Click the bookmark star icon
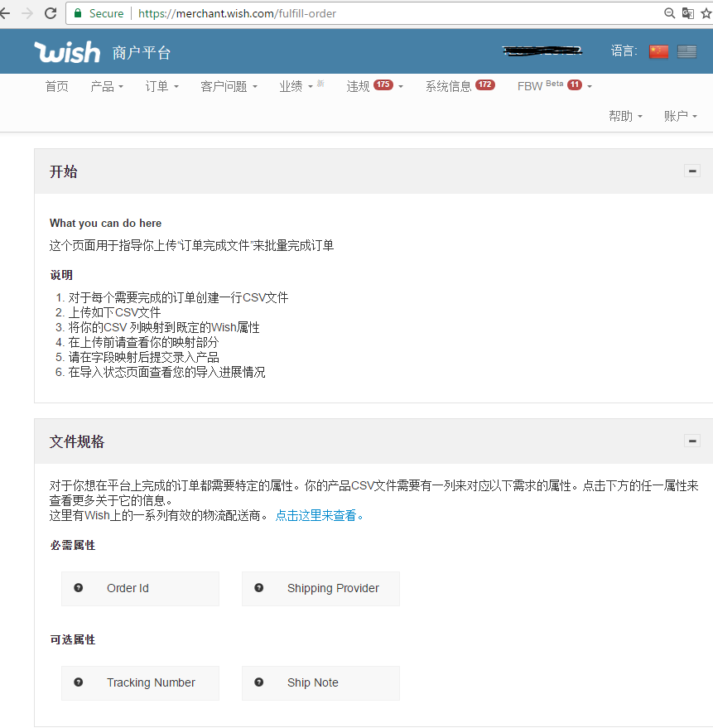The width and height of the screenshot is (713, 728). 708,13
